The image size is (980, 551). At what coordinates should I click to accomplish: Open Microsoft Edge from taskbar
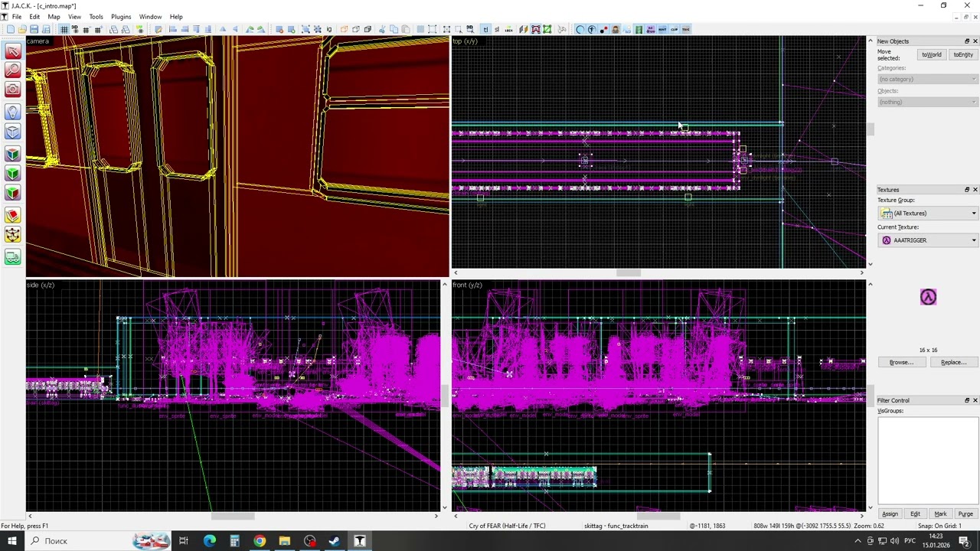tap(209, 541)
